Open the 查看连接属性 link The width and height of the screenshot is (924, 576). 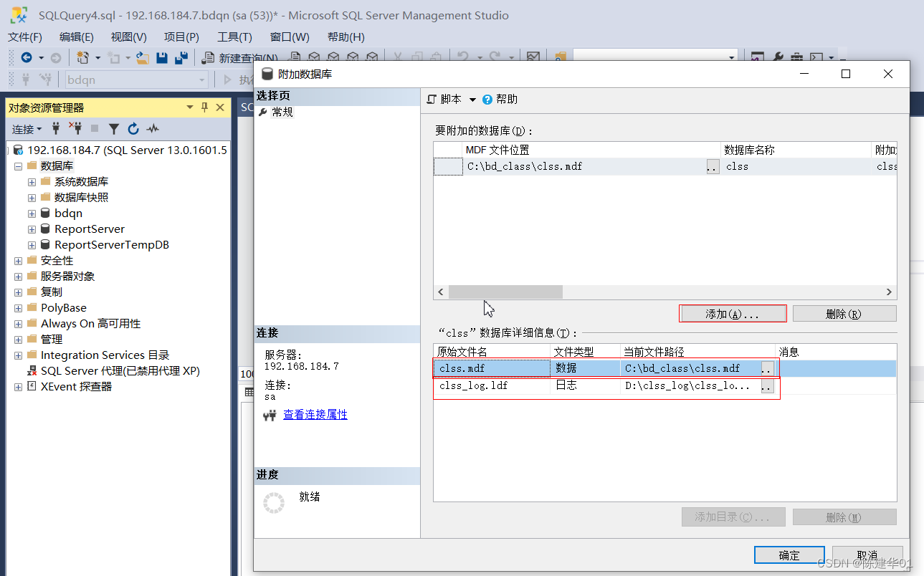(315, 415)
